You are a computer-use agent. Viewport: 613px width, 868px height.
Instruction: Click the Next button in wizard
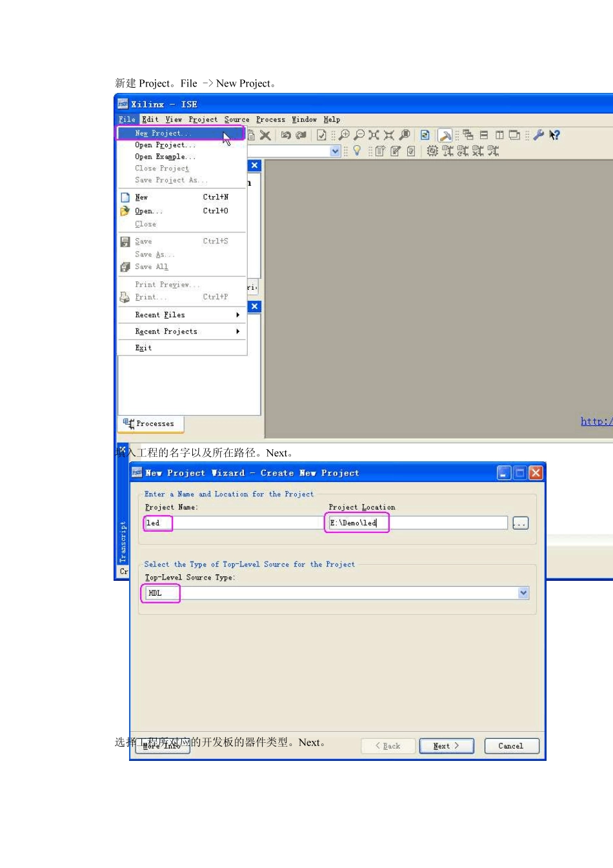click(x=447, y=746)
